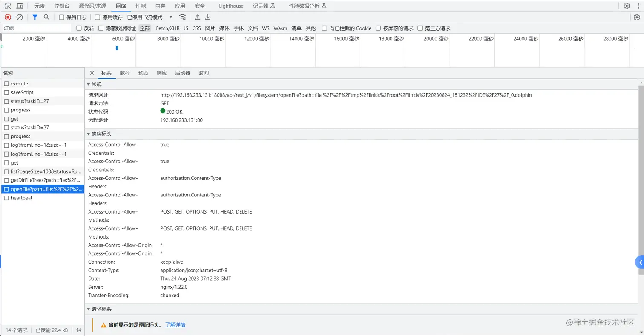The width and height of the screenshot is (644, 336).
Task: Enable the 保留日志 checkbox
Action: 61,17
